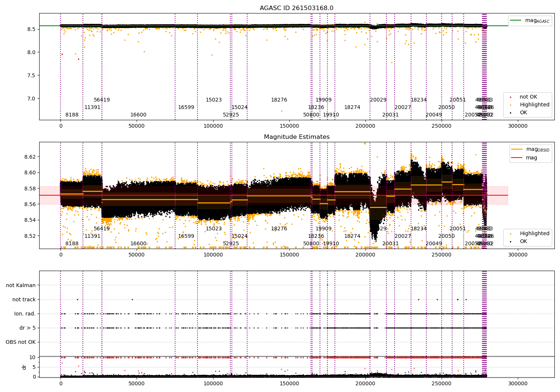Select obsid label 20050 in middle plot
This screenshot has width=560, height=392.
pos(447,236)
